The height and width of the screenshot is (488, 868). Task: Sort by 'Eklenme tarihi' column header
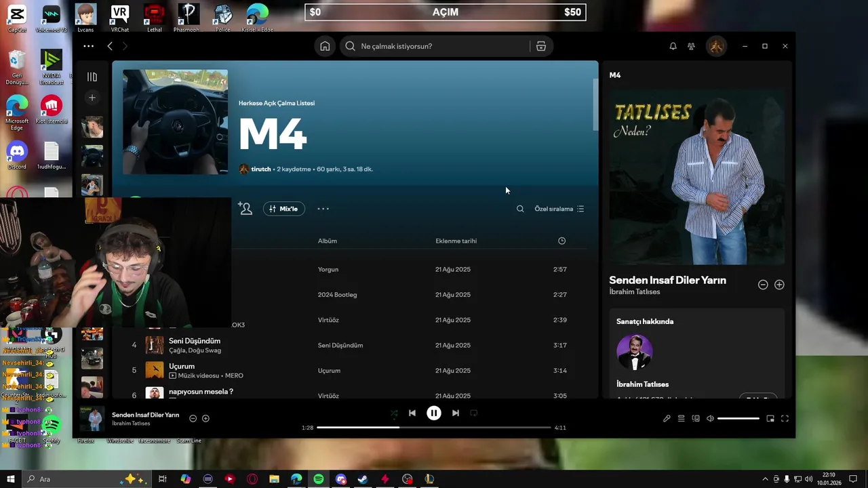(x=456, y=241)
